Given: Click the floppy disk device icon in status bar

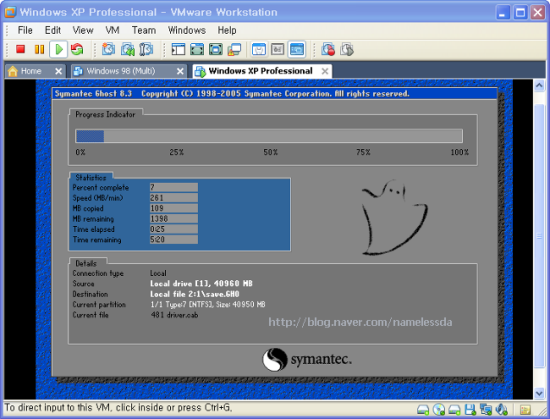Looking at the screenshot, I should click(470, 409).
